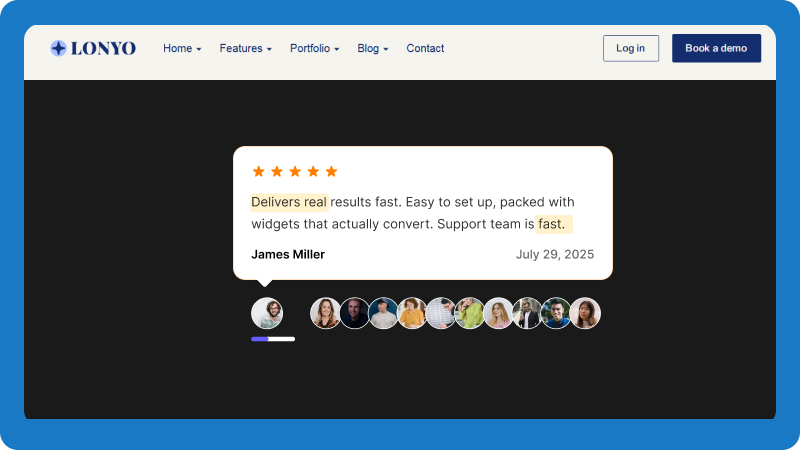This screenshot has width=800, height=450.
Task: Select the avatar of person in green sweater
Action: tap(470, 313)
